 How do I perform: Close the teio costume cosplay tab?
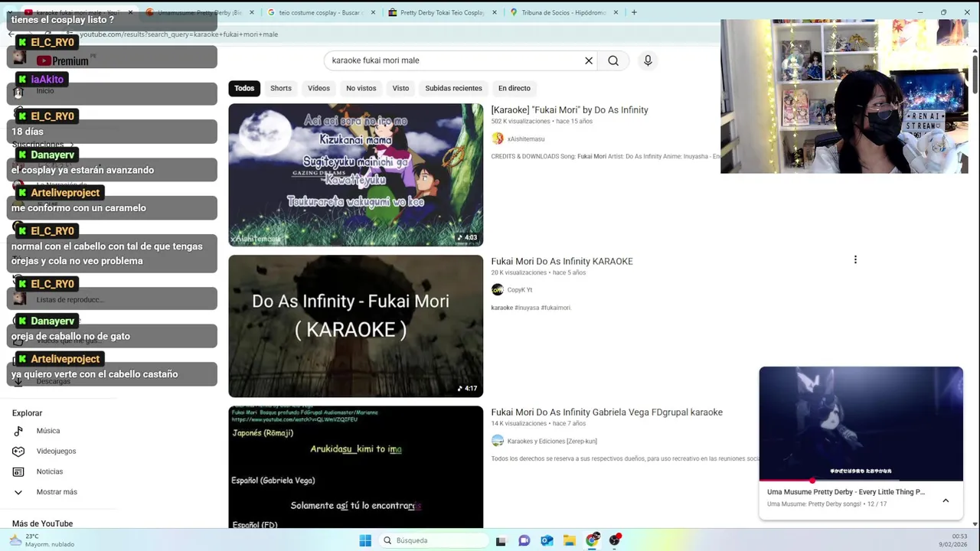[372, 12]
